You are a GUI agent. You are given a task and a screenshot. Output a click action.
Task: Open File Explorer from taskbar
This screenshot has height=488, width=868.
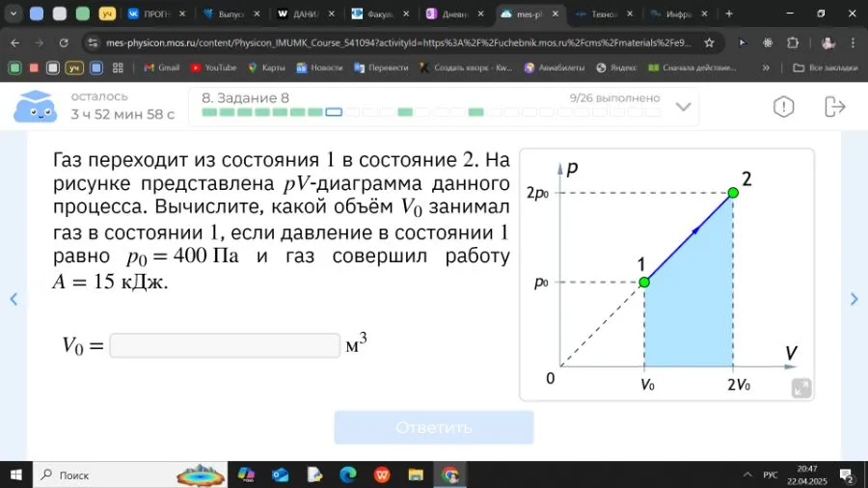coord(416,474)
